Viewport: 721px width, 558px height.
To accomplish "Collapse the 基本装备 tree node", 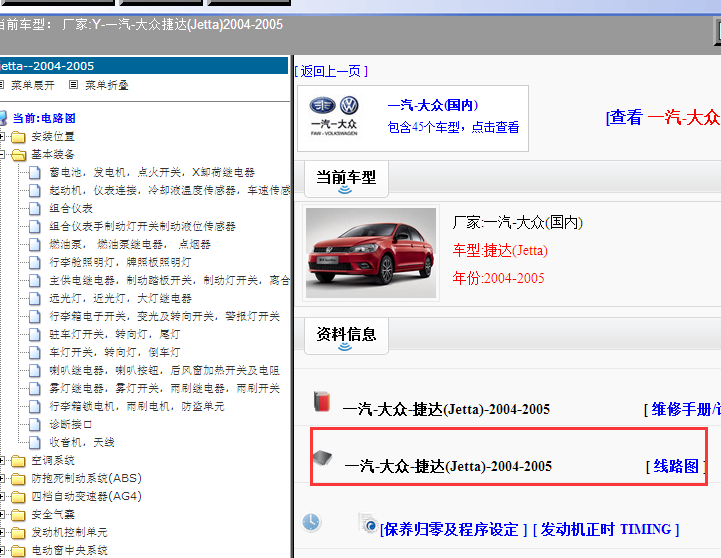I will coord(2,154).
